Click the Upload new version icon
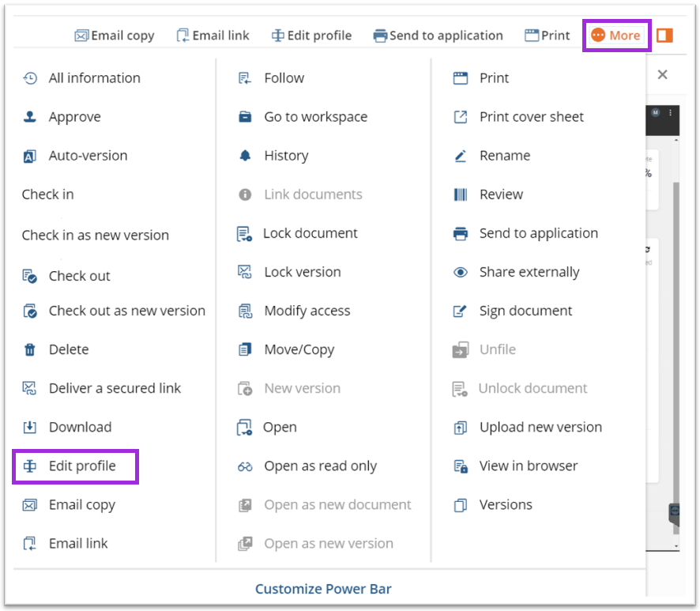 [x=461, y=428]
